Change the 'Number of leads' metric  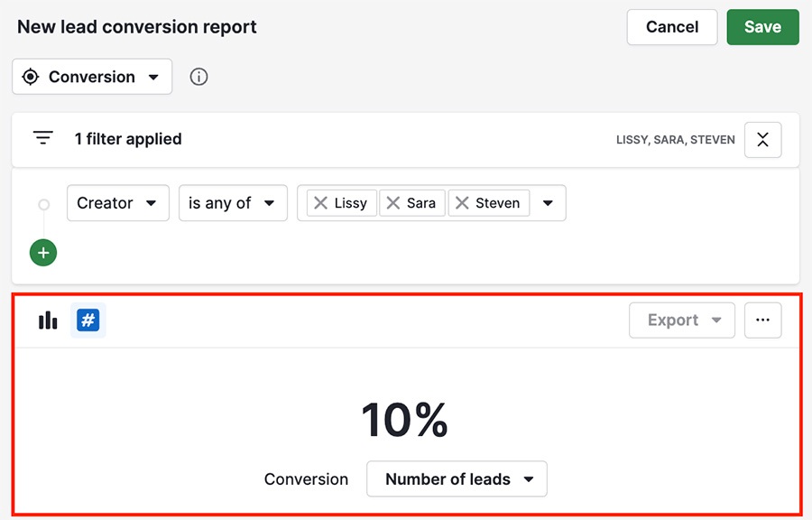456,478
